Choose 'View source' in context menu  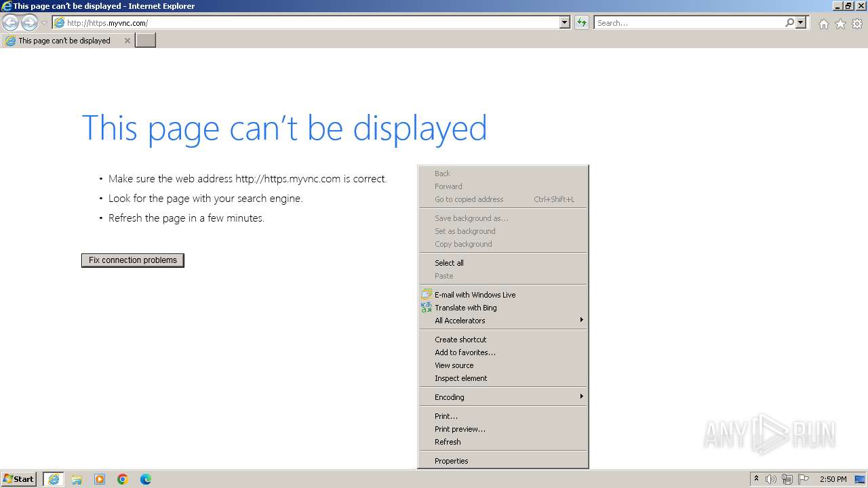click(x=503, y=365)
